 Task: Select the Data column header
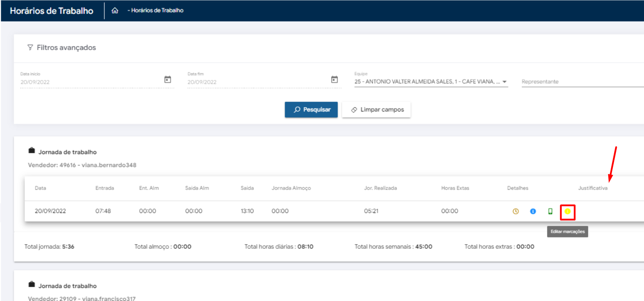(41, 188)
